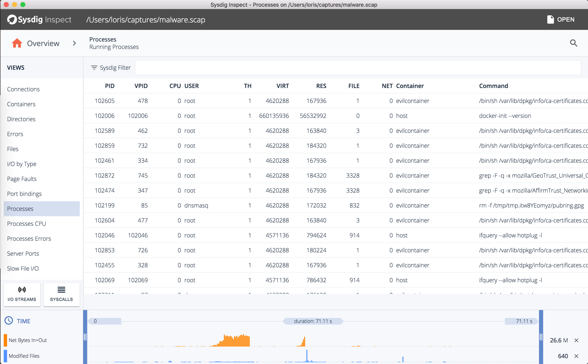The height and width of the screenshot is (364, 588).
Task: Click the Sysdig Filter funnel icon
Action: (x=94, y=67)
